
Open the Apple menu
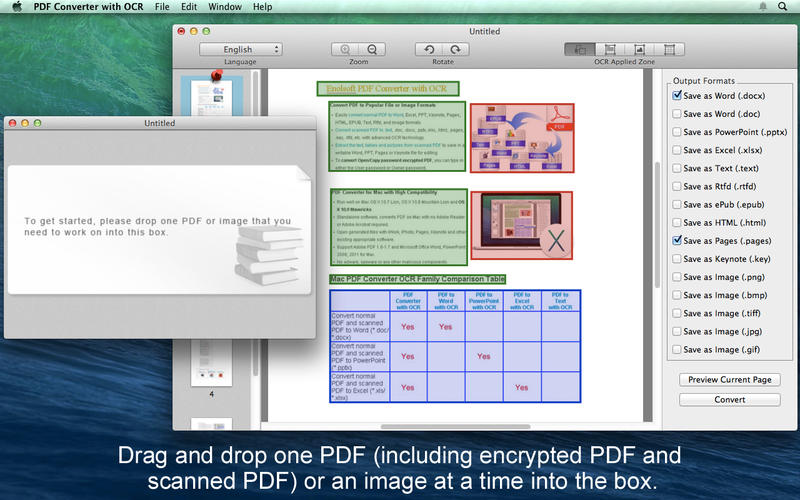(x=17, y=7)
